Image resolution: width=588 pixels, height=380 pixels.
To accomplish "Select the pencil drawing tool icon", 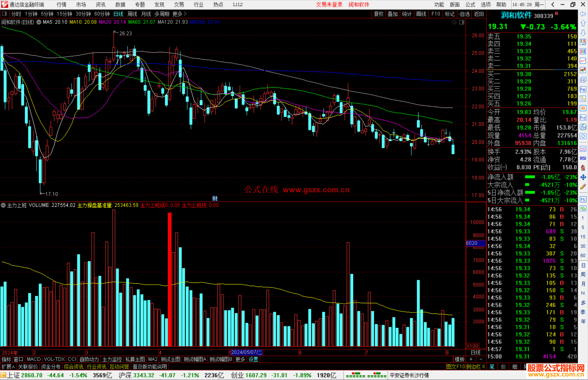I will [x=583, y=187].
